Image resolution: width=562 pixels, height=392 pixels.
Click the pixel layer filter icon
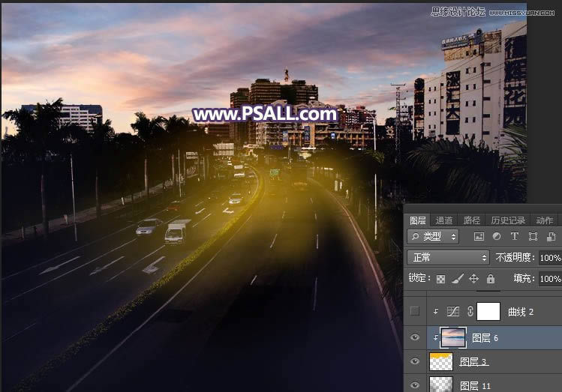[479, 237]
